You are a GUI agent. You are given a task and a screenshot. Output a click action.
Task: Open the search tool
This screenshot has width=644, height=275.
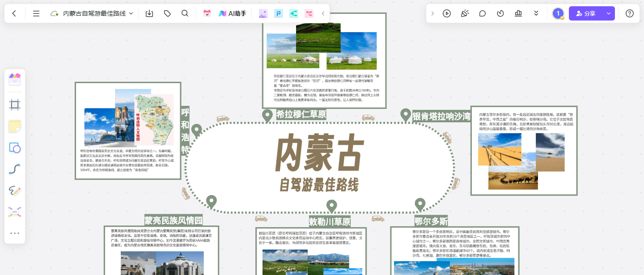[185, 13]
